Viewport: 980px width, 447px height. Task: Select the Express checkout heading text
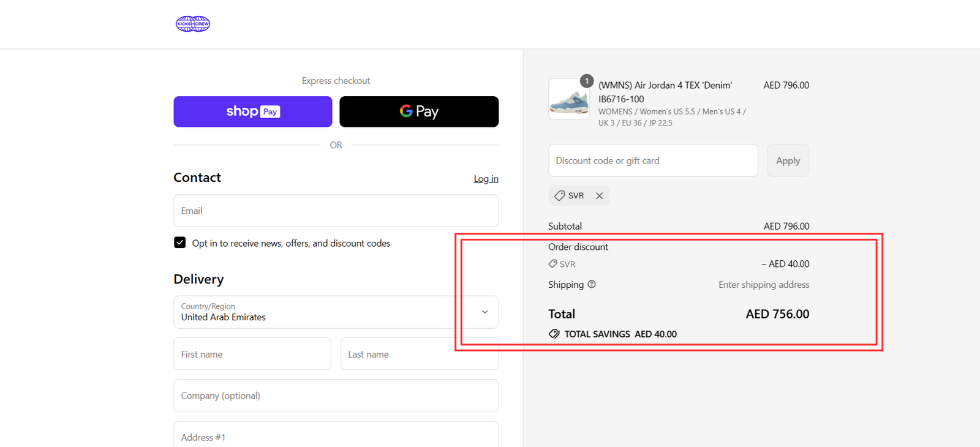click(336, 81)
